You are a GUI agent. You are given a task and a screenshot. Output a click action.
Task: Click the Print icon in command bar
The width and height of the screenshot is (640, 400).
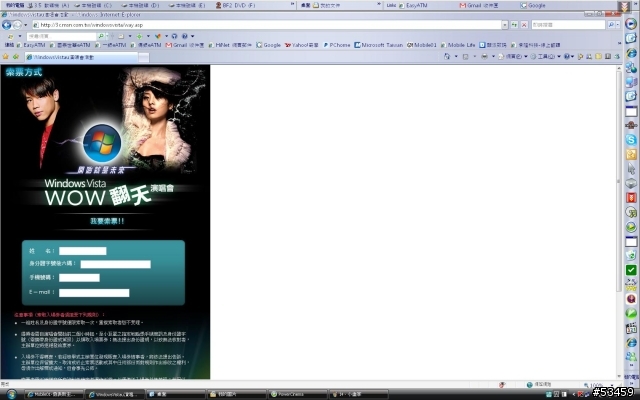coord(484,56)
